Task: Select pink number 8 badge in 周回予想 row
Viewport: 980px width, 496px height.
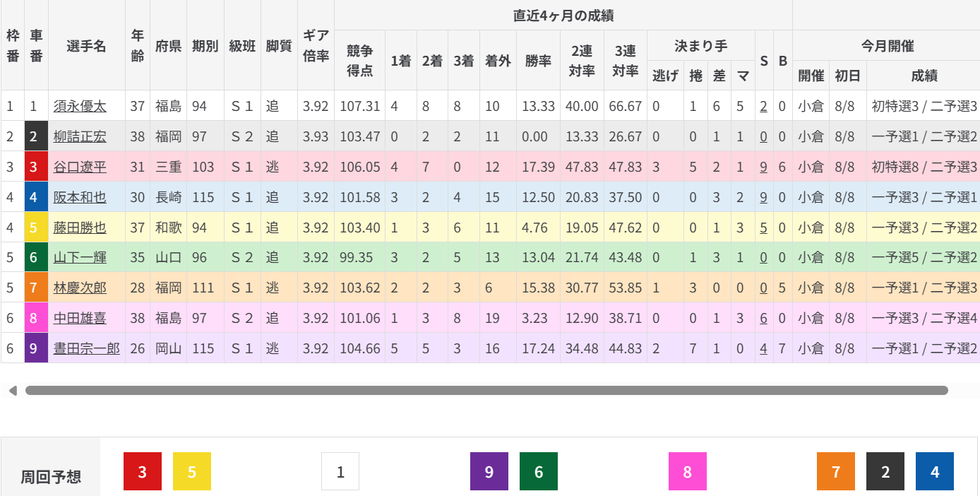Action: (x=688, y=471)
